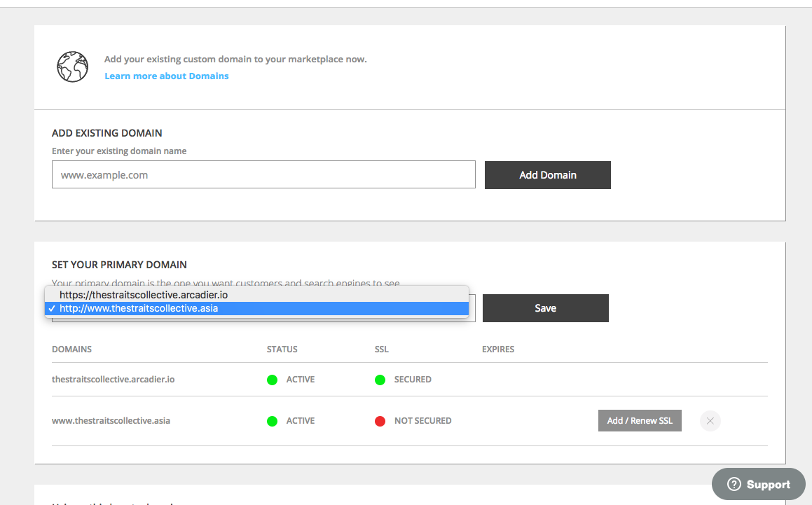Click the red NOT SECURED SSL indicator

tap(380, 421)
